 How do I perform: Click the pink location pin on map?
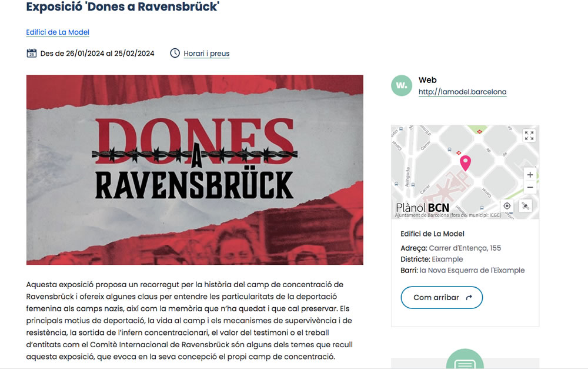(465, 163)
